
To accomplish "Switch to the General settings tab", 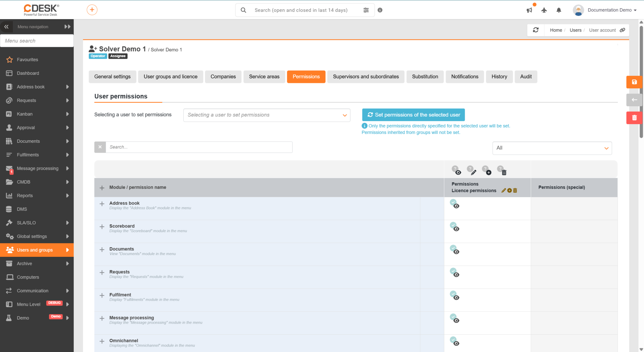I will coord(112,77).
